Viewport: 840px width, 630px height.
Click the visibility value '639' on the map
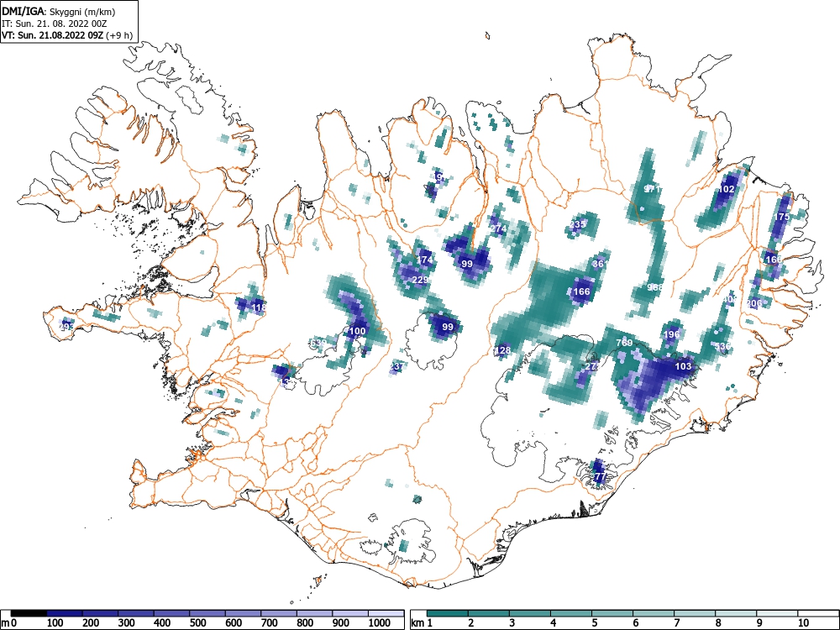(318, 343)
